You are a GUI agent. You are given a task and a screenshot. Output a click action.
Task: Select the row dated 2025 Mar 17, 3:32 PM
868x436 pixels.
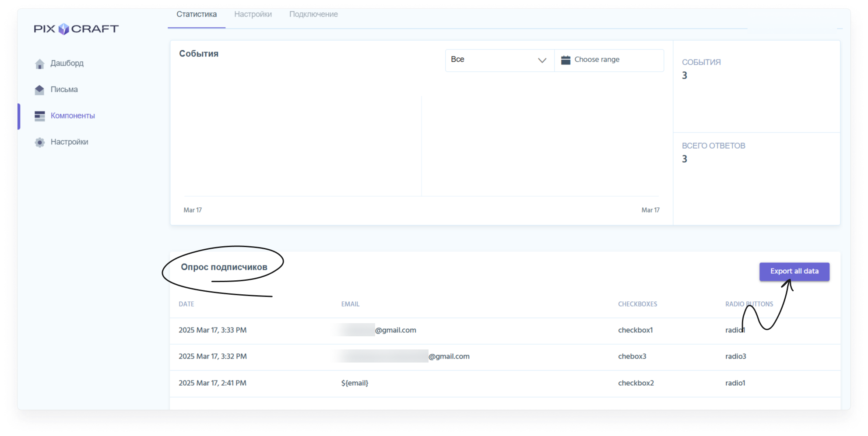[505, 357]
